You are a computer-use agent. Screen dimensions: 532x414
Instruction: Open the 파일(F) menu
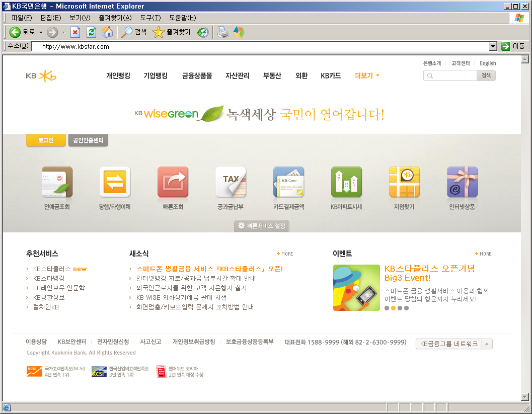[x=22, y=18]
